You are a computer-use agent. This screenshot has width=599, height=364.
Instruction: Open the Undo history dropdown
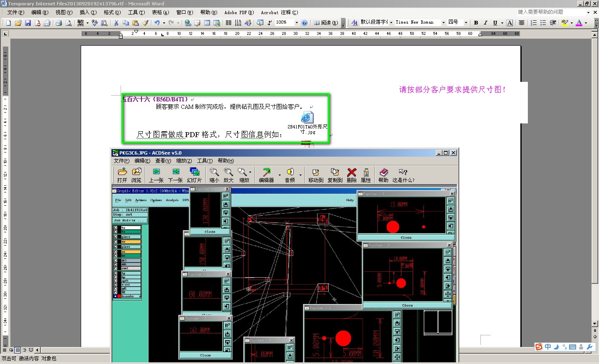[x=164, y=23]
